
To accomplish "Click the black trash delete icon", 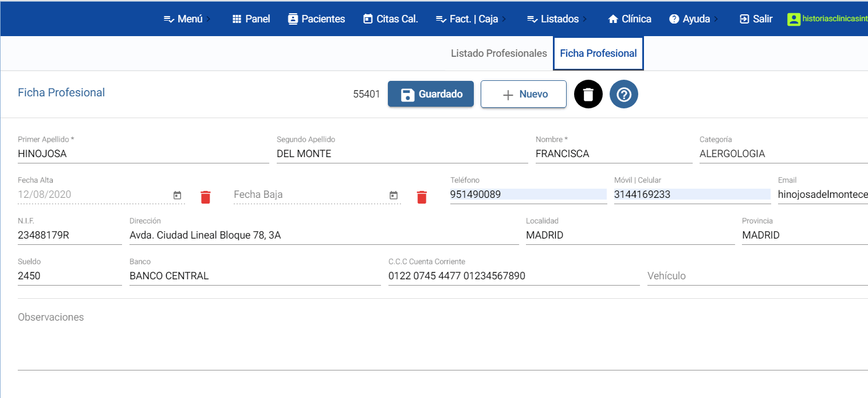I will [588, 94].
